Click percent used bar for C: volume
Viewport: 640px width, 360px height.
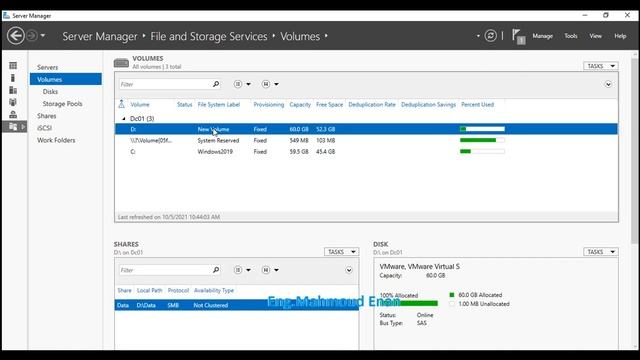[482, 151]
